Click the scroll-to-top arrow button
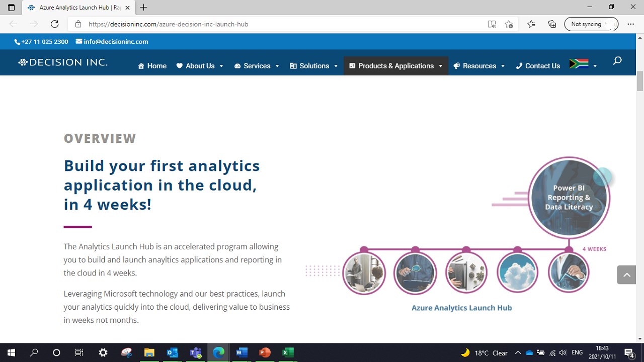 [626, 275]
